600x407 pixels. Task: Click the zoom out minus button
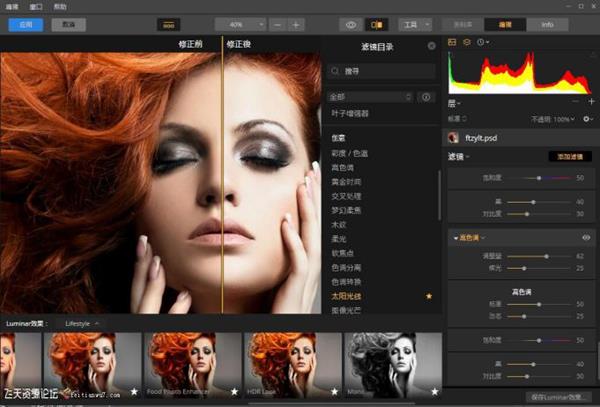(277, 24)
